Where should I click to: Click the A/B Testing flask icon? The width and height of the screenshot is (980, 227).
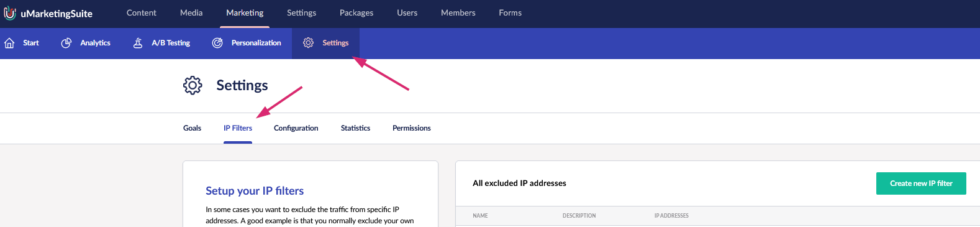(138, 43)
